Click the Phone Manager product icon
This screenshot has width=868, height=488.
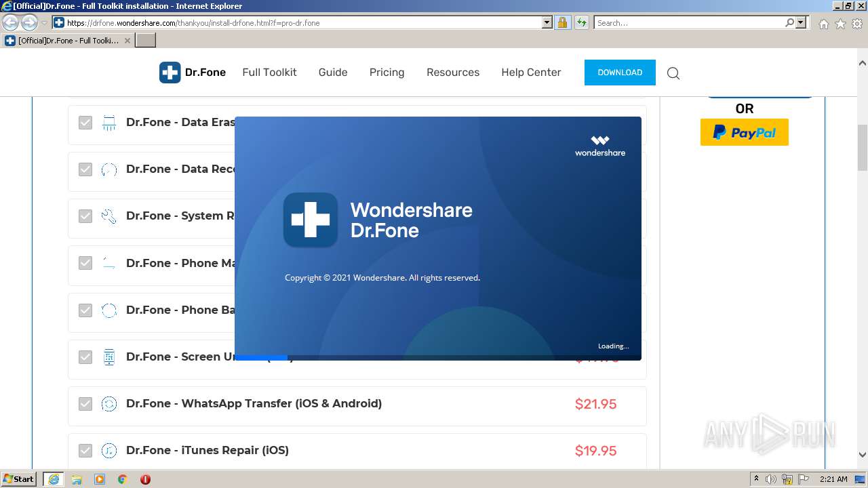pyautogui.click(x=109, y=263)
